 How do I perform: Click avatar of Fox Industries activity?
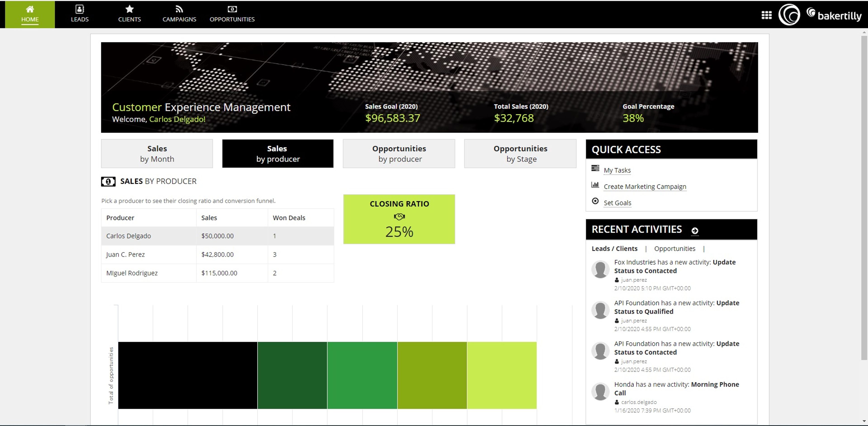[600, 269]
